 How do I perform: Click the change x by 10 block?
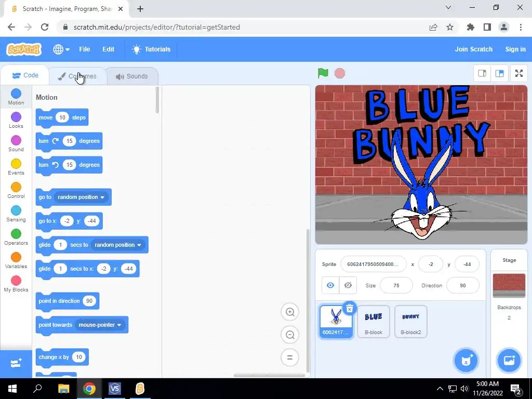pyautogui.click(x=62, y=357)
